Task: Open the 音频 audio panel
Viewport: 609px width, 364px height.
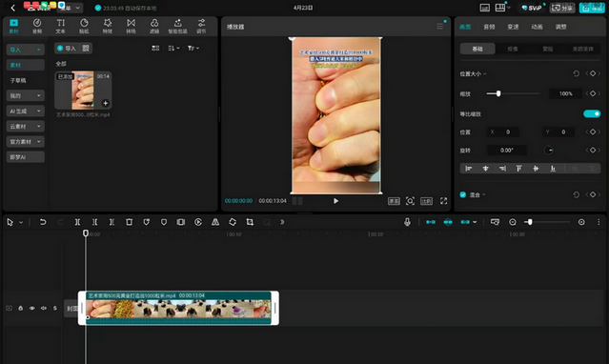Action: coord(37,26)
